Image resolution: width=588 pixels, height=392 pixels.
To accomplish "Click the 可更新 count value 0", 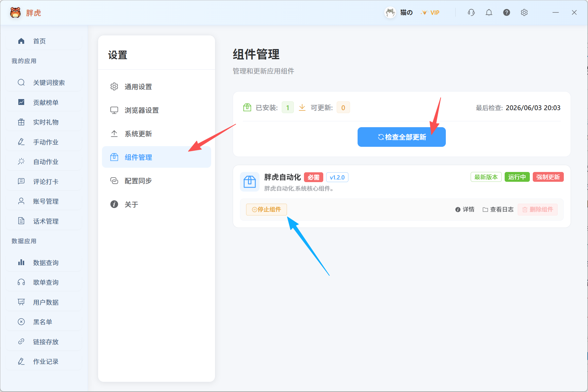I will 343,108.
